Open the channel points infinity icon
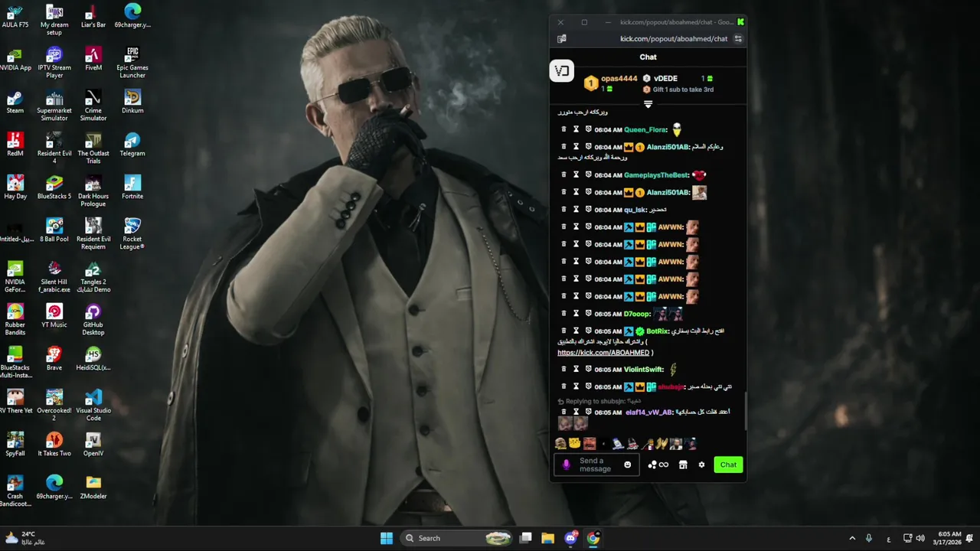Viewport: 980px width, 551px height. click(664, 465)
